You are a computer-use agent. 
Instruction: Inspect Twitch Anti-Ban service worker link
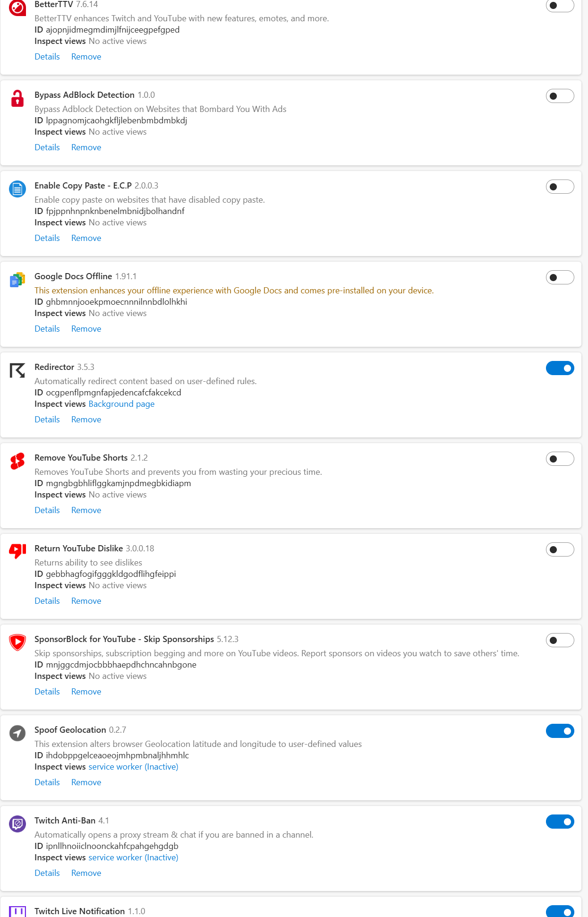133,857
